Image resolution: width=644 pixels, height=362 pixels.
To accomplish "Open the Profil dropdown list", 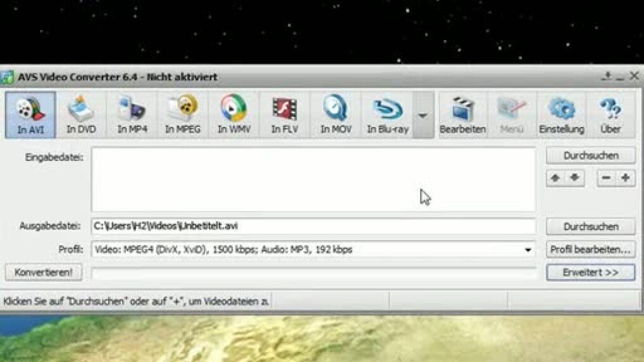I will tap(528, 250).
